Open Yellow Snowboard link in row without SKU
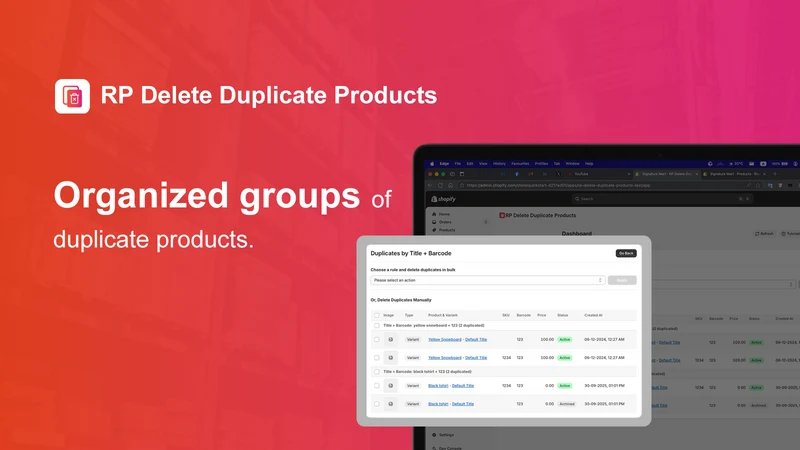800x450 pixels. 445,339
